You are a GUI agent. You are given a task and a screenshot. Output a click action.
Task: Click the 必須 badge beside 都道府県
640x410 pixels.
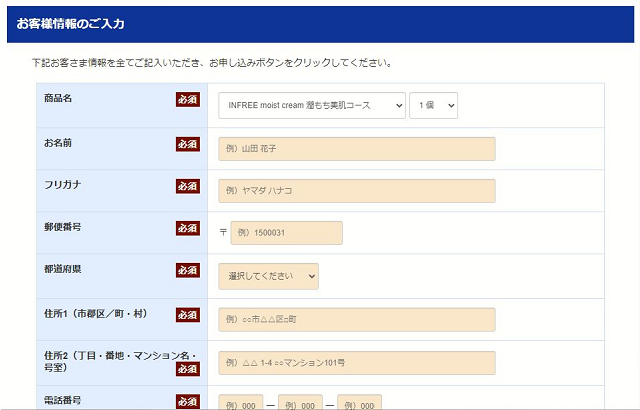pyautogui.click(x=187, y=270)
